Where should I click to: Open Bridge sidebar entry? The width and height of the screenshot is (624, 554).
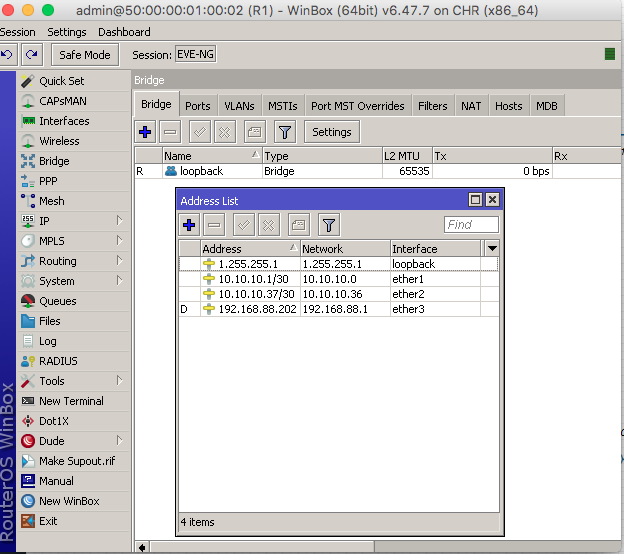coord(74,161)
